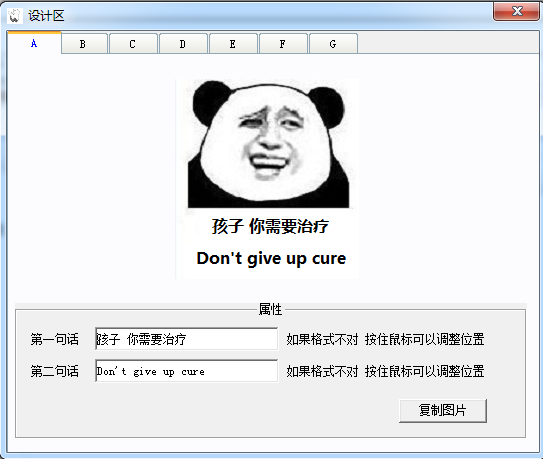Switch to tab A

pos(34,43)
